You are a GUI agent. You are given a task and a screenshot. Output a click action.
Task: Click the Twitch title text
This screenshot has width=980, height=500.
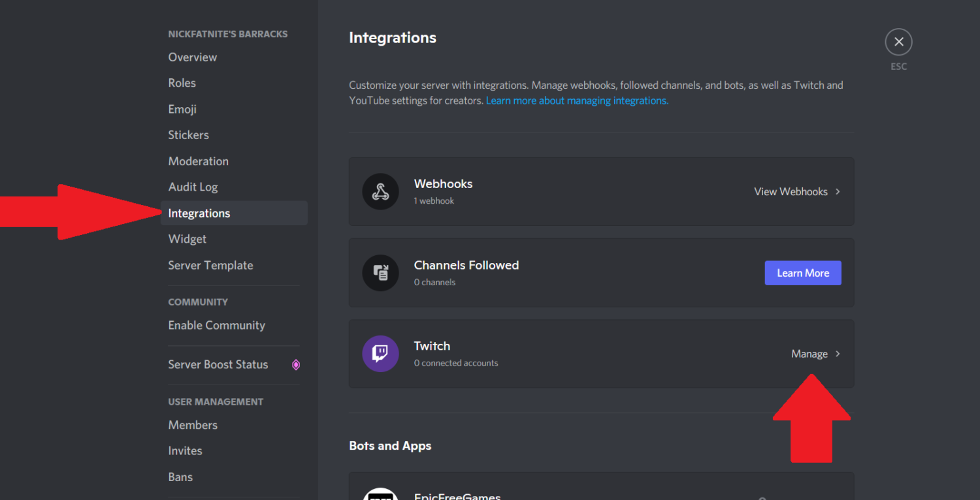pyautogui.click(x=432, y=346)
